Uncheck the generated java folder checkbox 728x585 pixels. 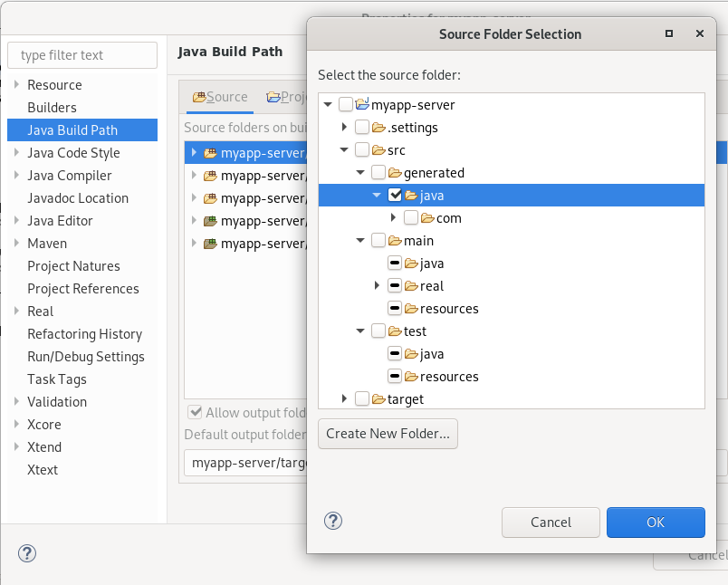(395, 195)
